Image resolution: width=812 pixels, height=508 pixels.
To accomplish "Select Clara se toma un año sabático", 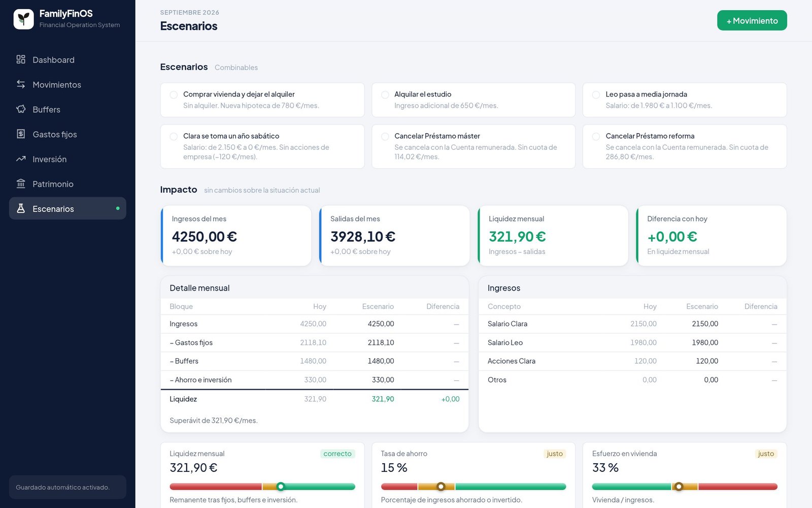I will (262, 146).
